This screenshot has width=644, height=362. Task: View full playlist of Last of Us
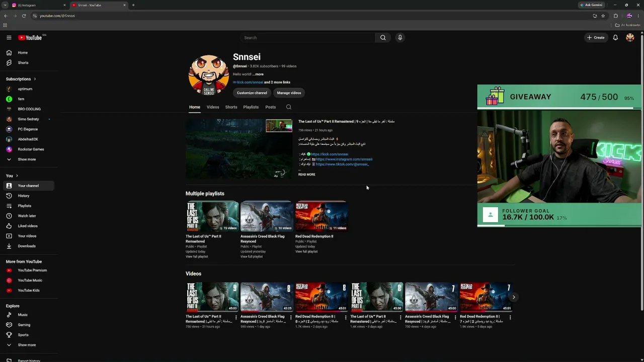click(197, 257)
